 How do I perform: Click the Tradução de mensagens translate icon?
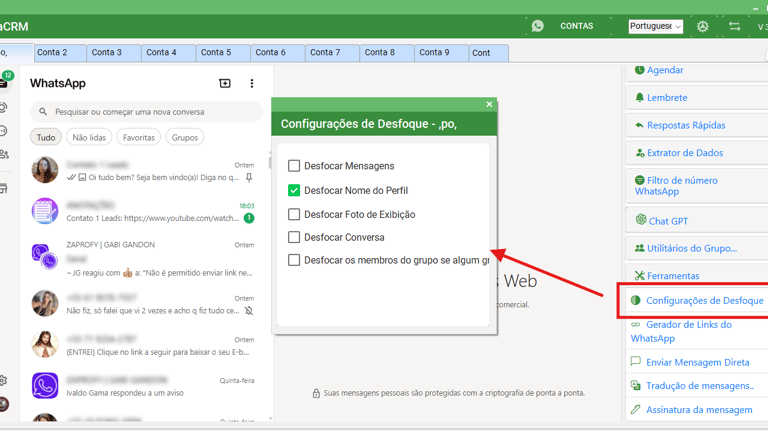tap(635, 385)
